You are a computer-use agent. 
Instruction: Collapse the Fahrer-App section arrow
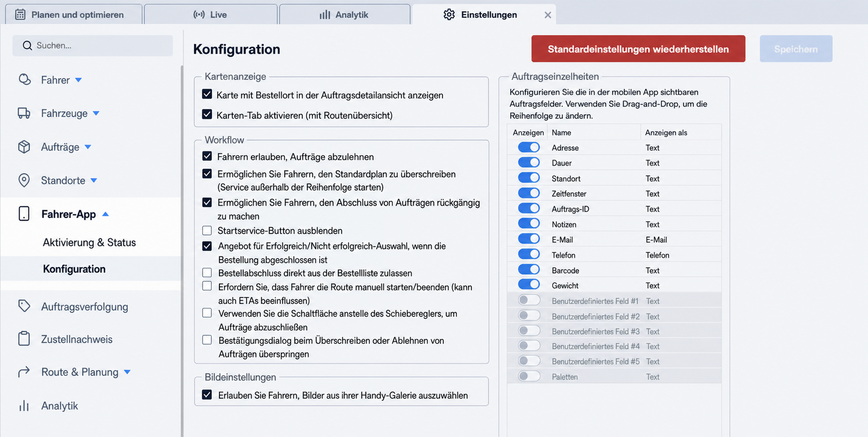(x=105, y=214)
